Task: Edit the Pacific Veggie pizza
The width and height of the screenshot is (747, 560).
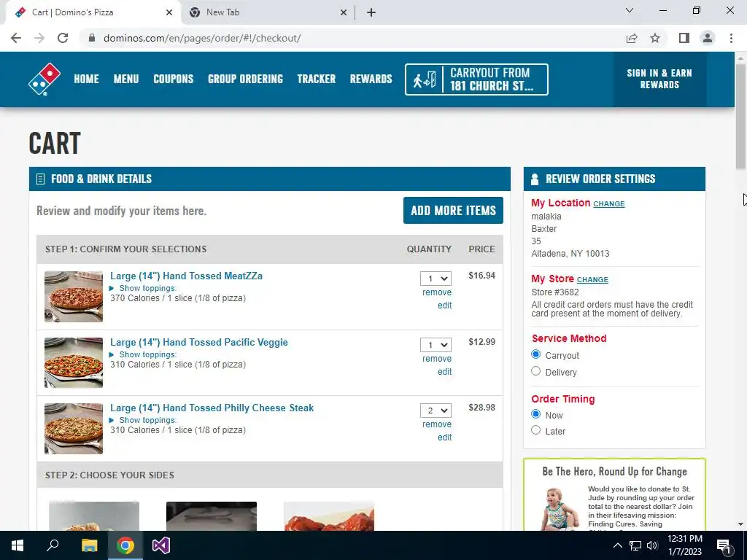Action: [x=444, y=371]
